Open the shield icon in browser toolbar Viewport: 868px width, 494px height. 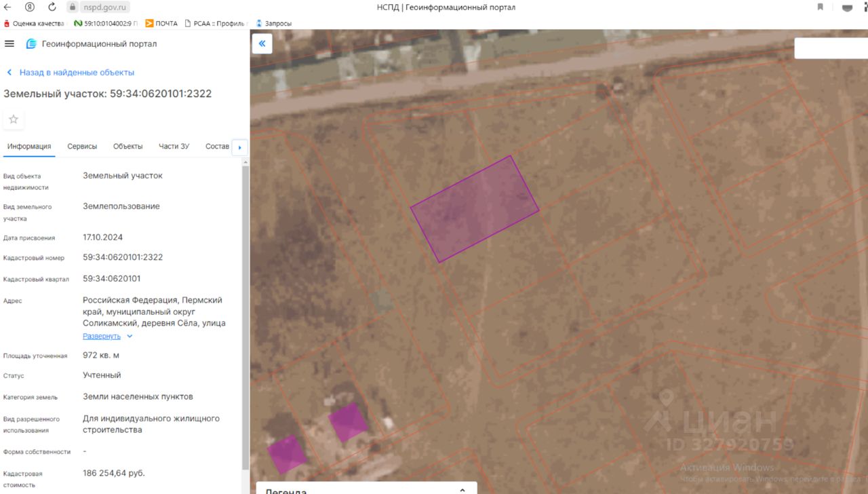coord(847,7)
